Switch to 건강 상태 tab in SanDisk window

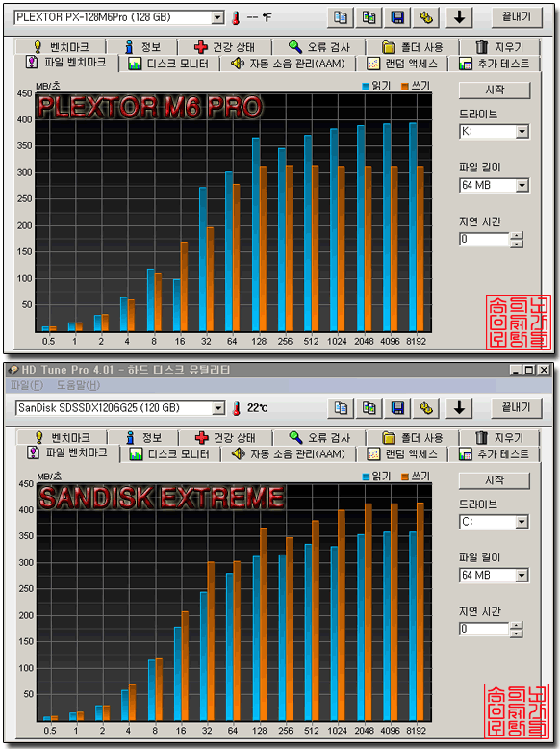point(226,437)
